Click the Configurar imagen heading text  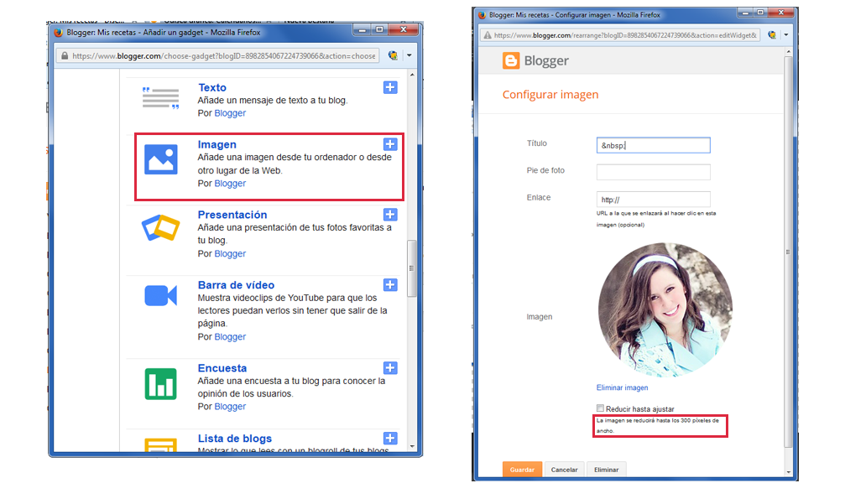[550, 95]
